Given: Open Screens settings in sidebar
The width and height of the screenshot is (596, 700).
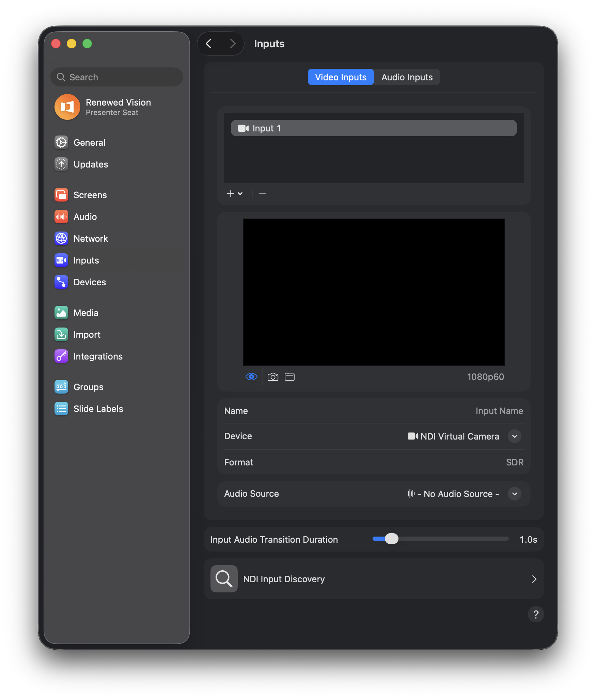Looking at the screenshot, I should click(x=117, y=195).
